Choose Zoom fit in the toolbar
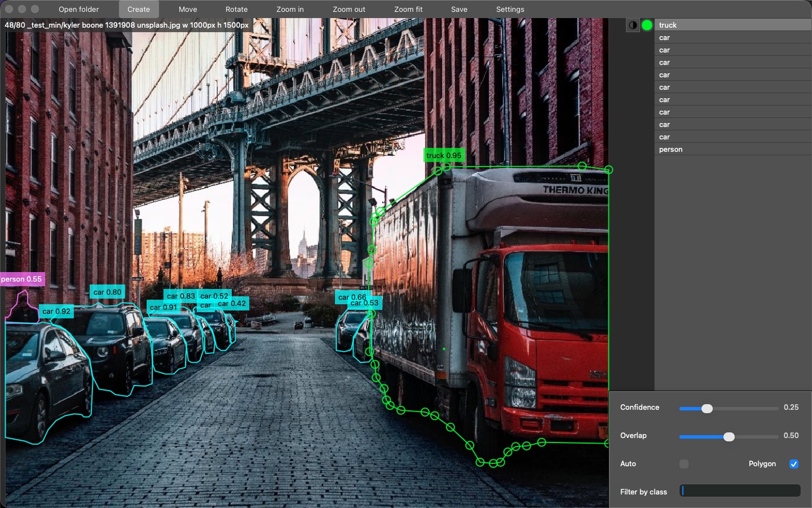The width and height of the screenshot is (812, 508). click(x=408, y=9)
